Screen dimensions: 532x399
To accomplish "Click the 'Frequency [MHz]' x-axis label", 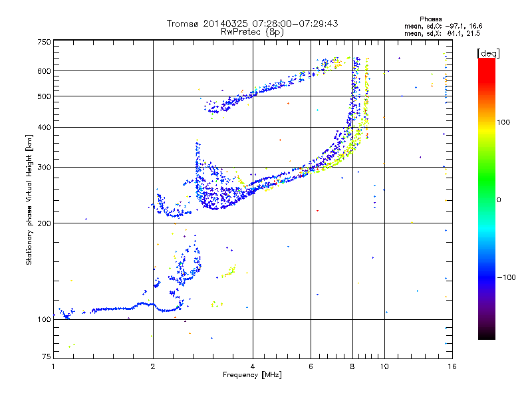I will (x=252, y=375).
